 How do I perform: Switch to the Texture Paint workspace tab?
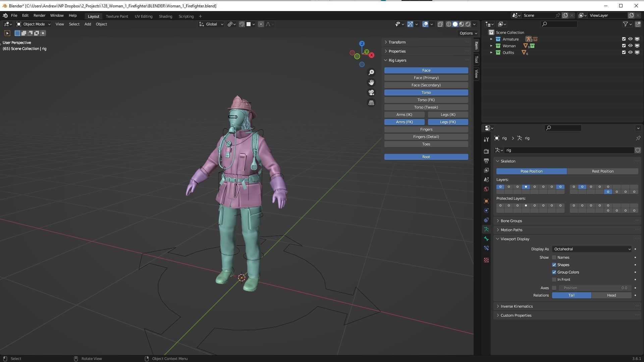coord(117,16)
